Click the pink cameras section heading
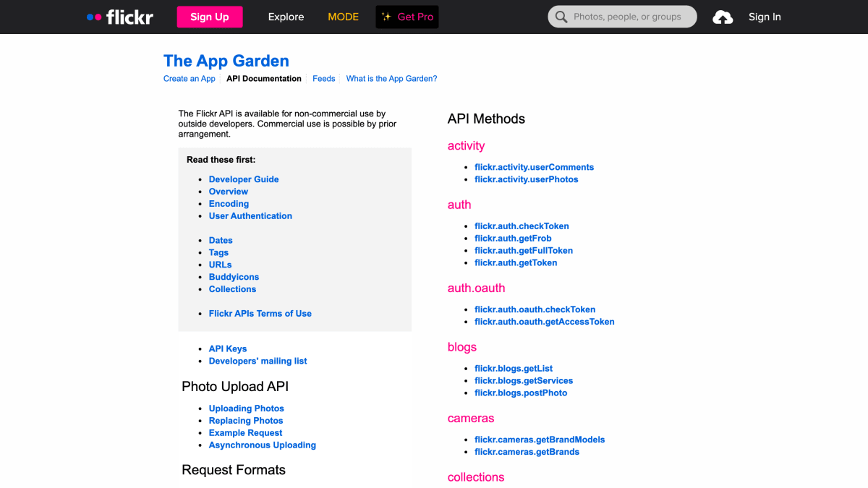 click(471, 419)
